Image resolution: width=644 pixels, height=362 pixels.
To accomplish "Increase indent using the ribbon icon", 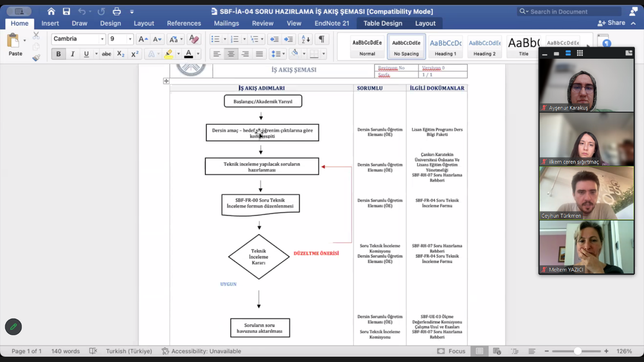I will 289,39.
